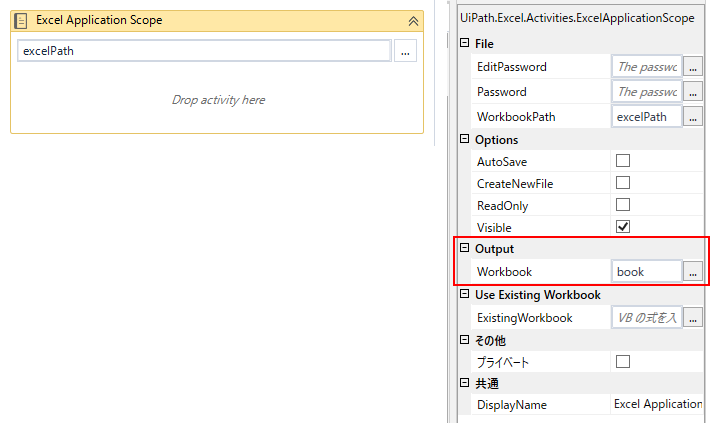Open the expression editor for WorkbookPath
724x423 pixels.
[693, 117]
